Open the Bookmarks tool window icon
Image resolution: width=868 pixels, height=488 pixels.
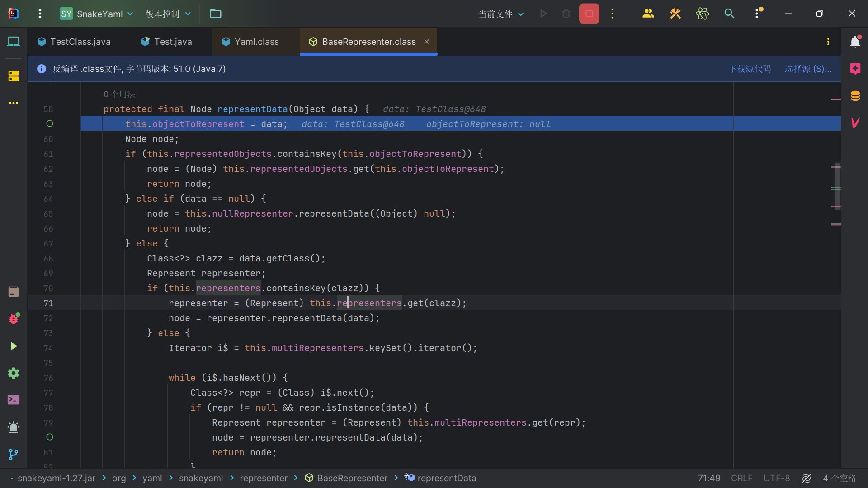14,292
